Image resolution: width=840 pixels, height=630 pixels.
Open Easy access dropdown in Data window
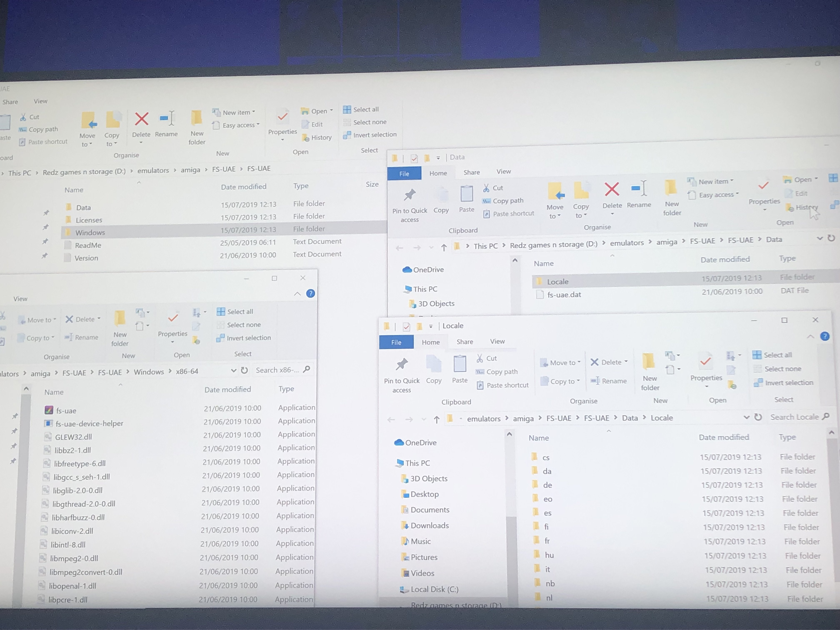pos(713,195)
